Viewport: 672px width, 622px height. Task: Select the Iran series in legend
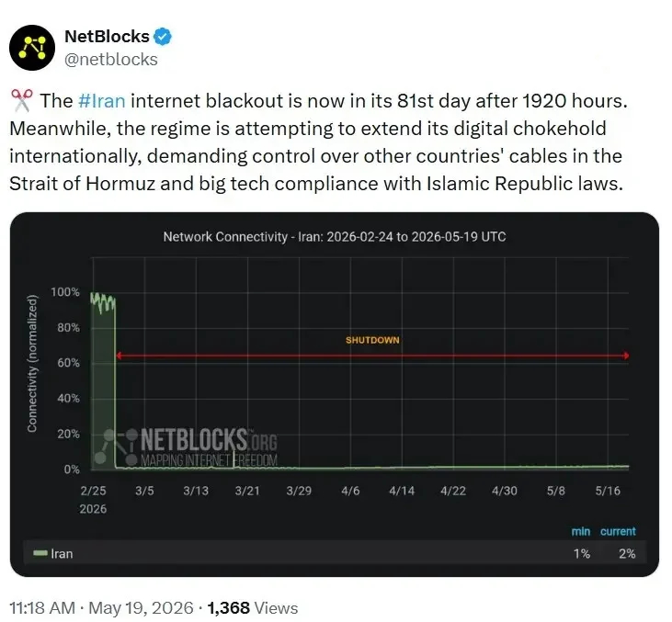53,553
